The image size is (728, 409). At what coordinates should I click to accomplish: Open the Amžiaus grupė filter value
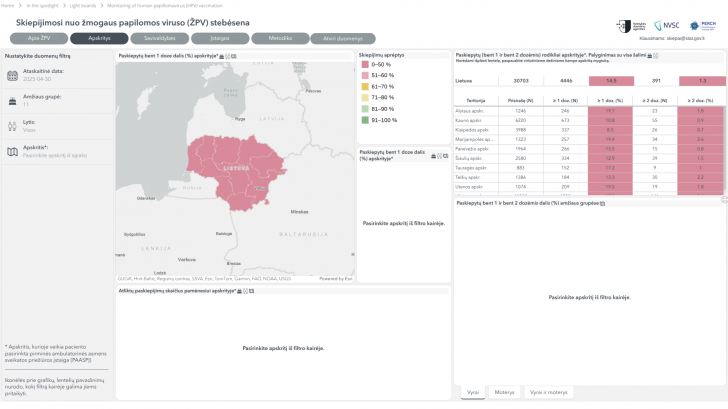(x=30, y=103)
